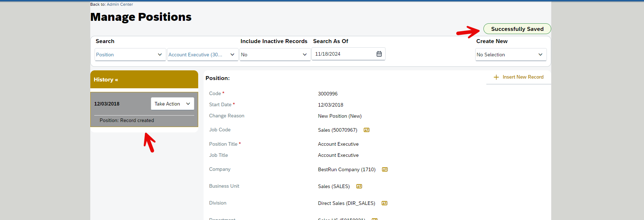Open the Create New selection dropdown

pyautogui.click(x=511, y=55)
